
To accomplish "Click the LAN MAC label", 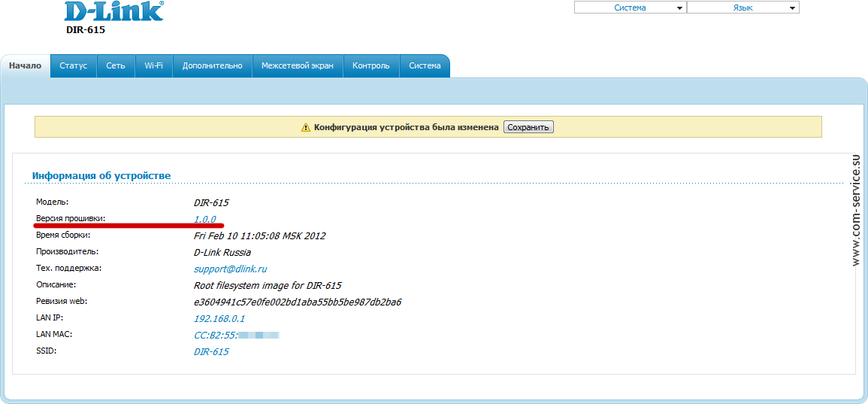I will click(53, 334).
